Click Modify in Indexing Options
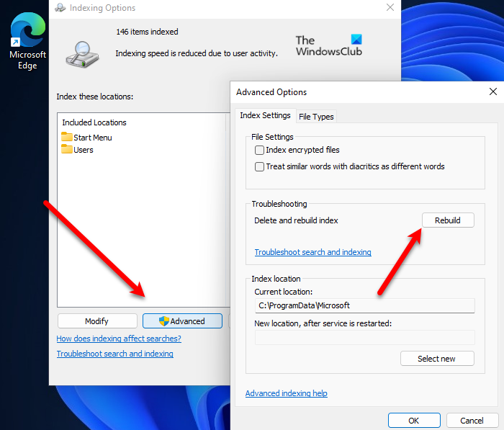 97,321
